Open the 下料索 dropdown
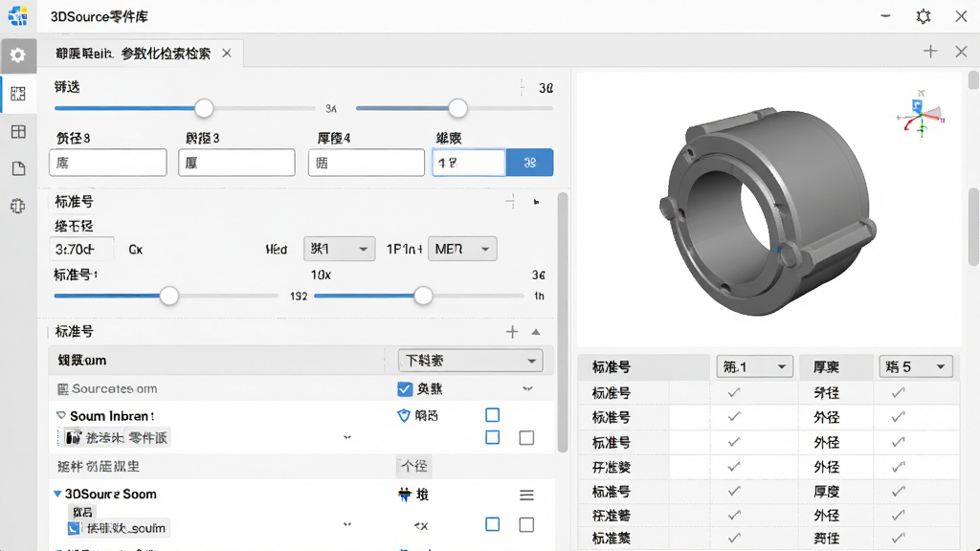This screenshot has height=551, width=980. point(470,361)
